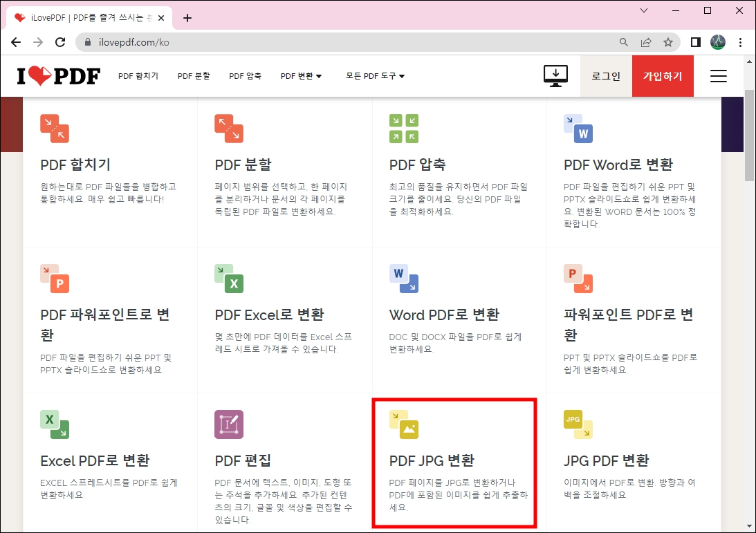
Task: Expand the PDF 변환 dropdown menu
Action: coord(302,76)
